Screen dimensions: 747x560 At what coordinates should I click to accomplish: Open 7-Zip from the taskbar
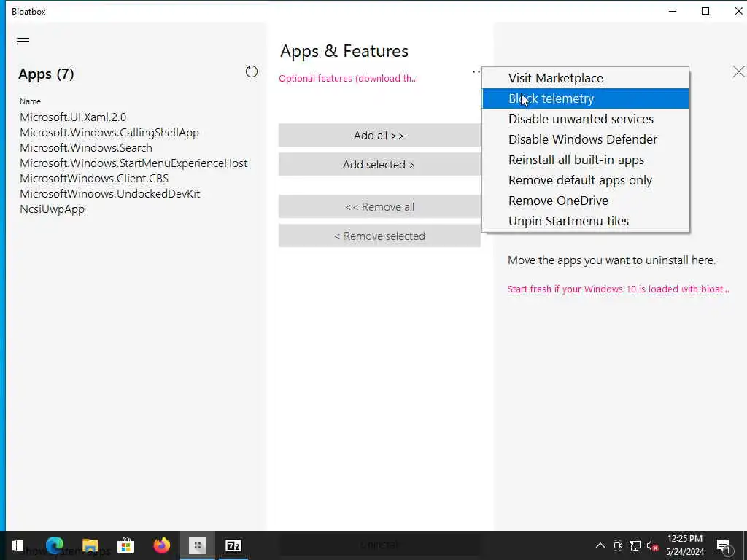pyautogui.click(x=233, y=545)
